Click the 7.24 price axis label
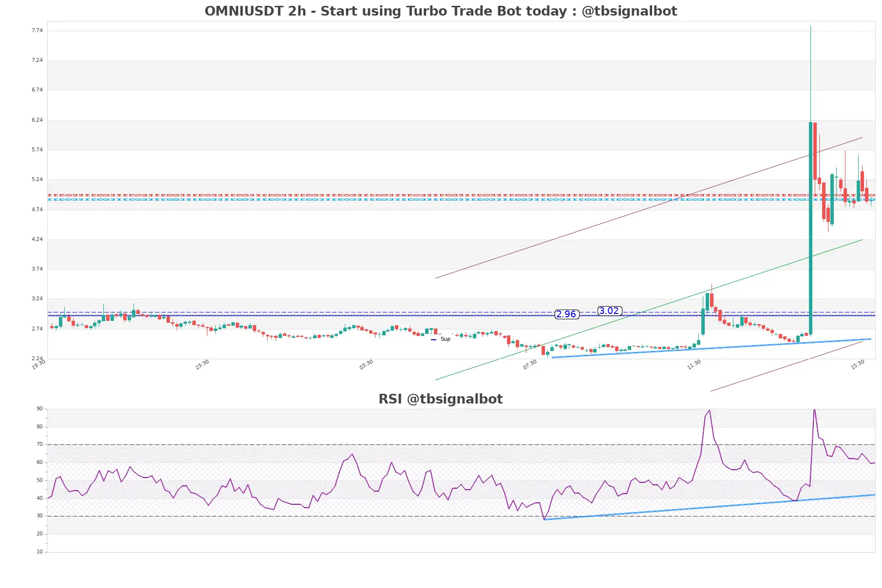The image size is (882, 588). click(x=37, y=60)
